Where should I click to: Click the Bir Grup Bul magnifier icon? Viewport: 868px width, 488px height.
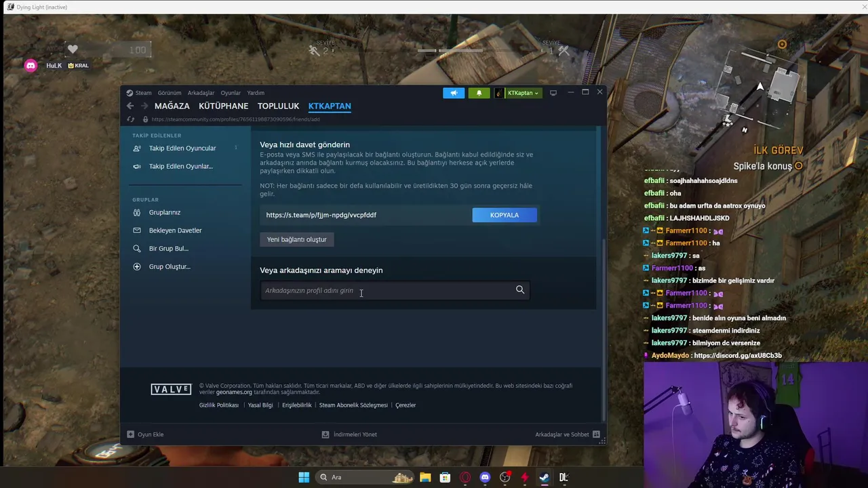(x=137, y=249)
